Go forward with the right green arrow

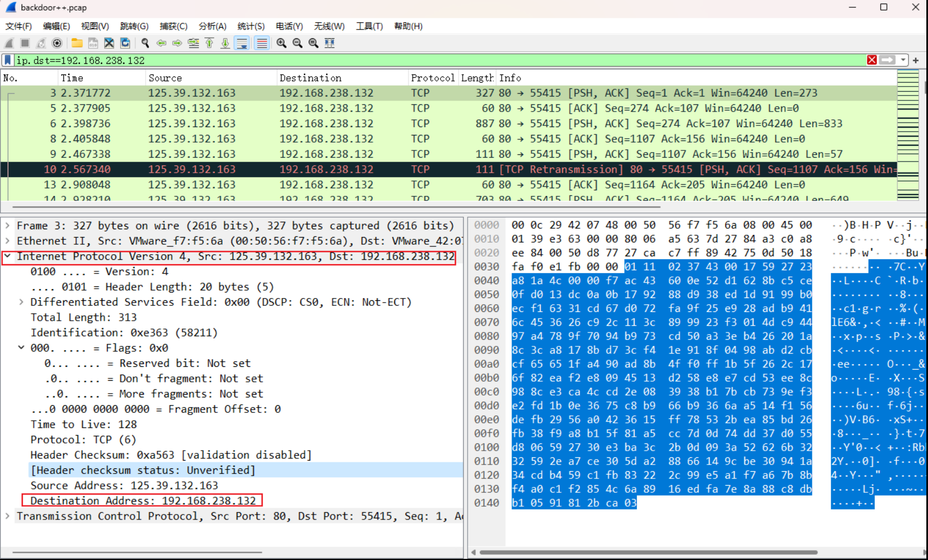[x=177, y=43]
